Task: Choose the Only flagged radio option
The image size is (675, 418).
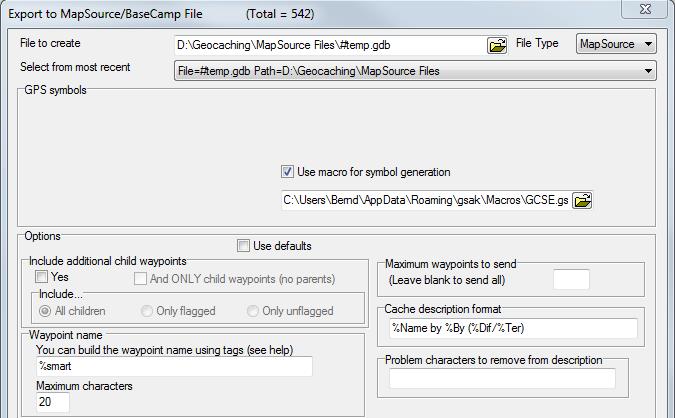Action: [x=147, y=311]
